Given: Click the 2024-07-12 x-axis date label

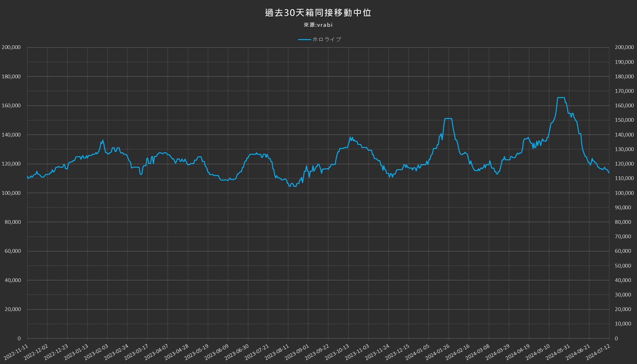Looking at the screenshot, I should (x=598, y=352).
